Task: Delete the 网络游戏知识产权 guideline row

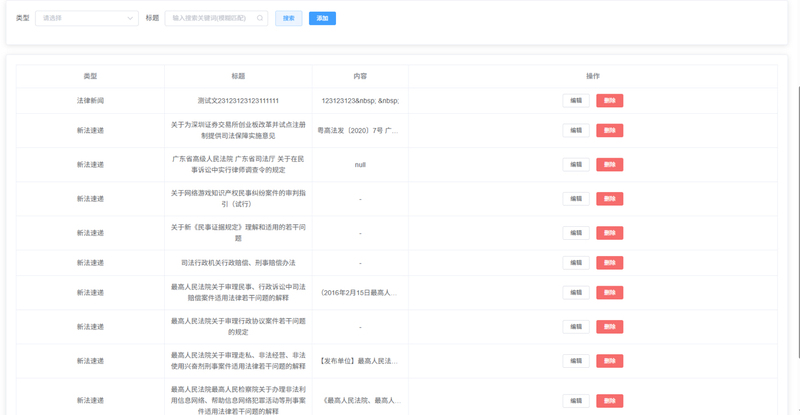Action: click(x=610, y=199)
